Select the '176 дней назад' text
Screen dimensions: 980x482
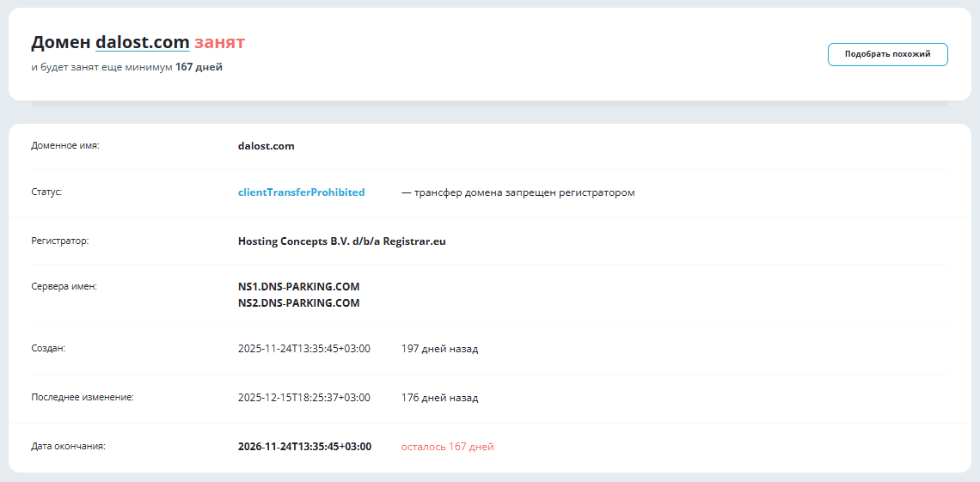pyautogui.click(x=439, y=398)
